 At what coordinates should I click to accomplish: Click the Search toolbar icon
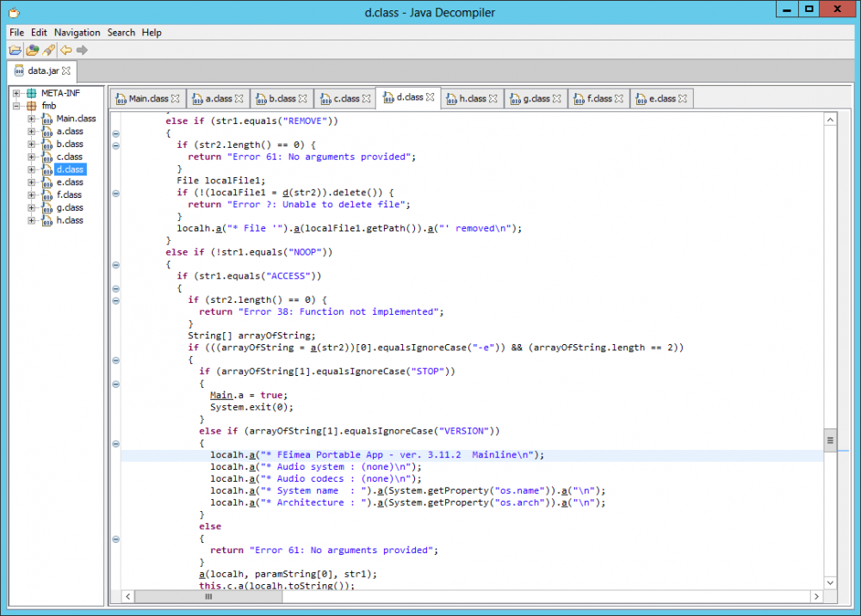(x=49, y=50)
